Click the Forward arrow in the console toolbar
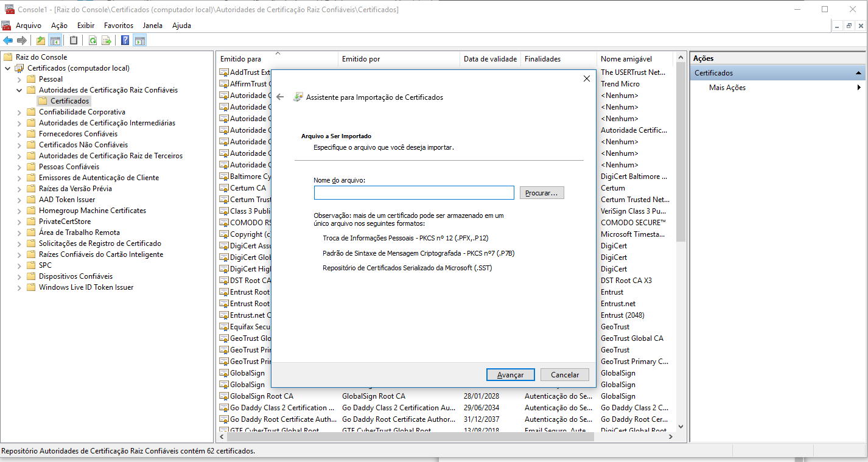 [x=22, y=41]
